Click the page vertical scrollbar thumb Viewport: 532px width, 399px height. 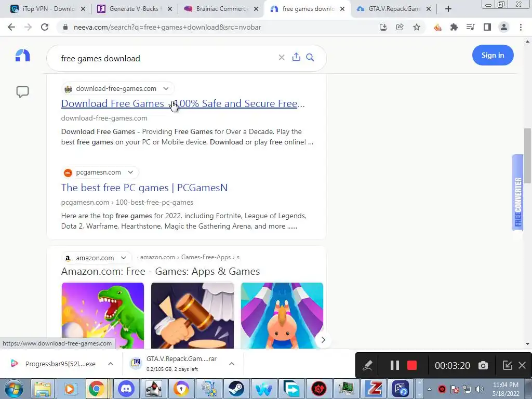[x=528, y=156]
